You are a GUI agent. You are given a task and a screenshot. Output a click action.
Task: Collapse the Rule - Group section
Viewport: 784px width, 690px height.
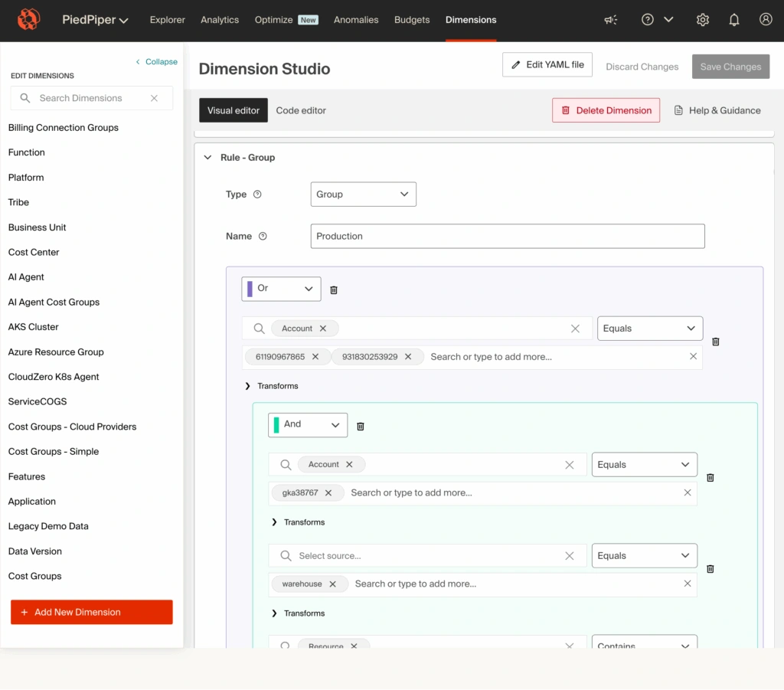tap(207, 158)
